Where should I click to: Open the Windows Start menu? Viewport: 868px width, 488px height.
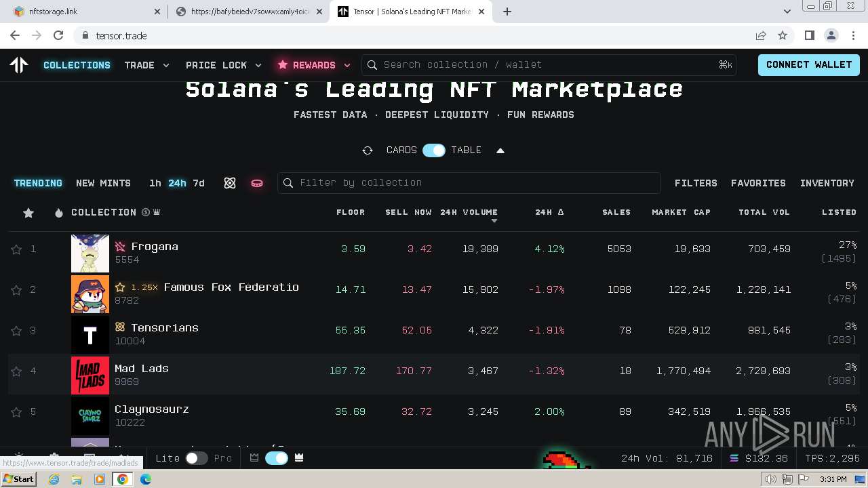point(19,479)
